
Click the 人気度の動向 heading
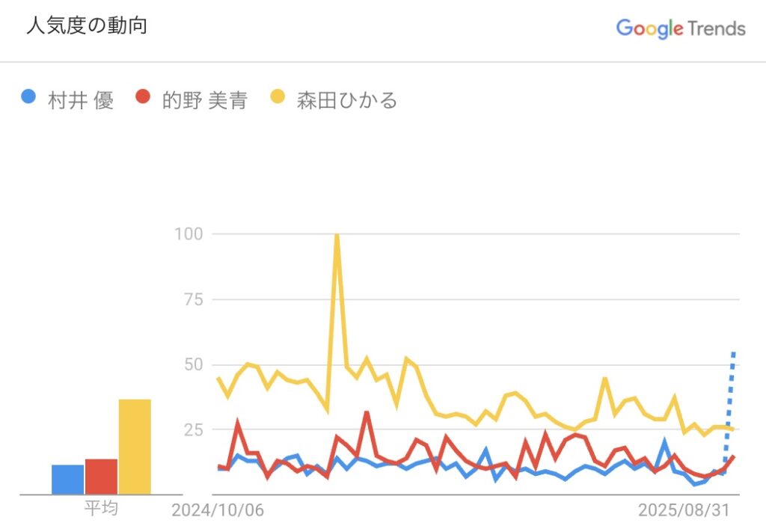87,26
